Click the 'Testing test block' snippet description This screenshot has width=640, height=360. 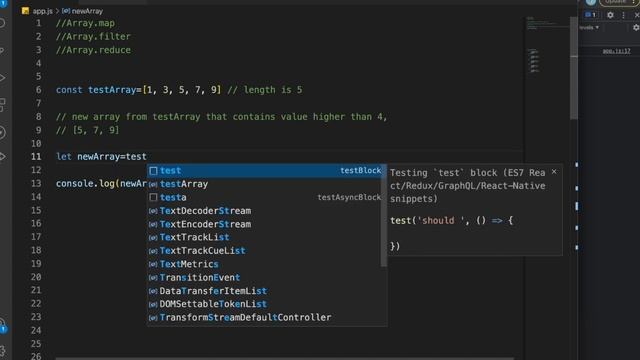pos(468,186)
